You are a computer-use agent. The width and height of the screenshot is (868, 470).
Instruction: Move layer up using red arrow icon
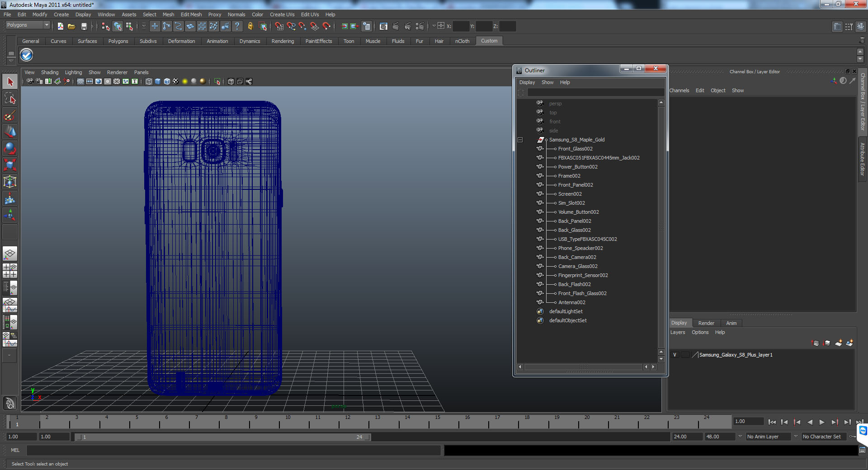816,343
